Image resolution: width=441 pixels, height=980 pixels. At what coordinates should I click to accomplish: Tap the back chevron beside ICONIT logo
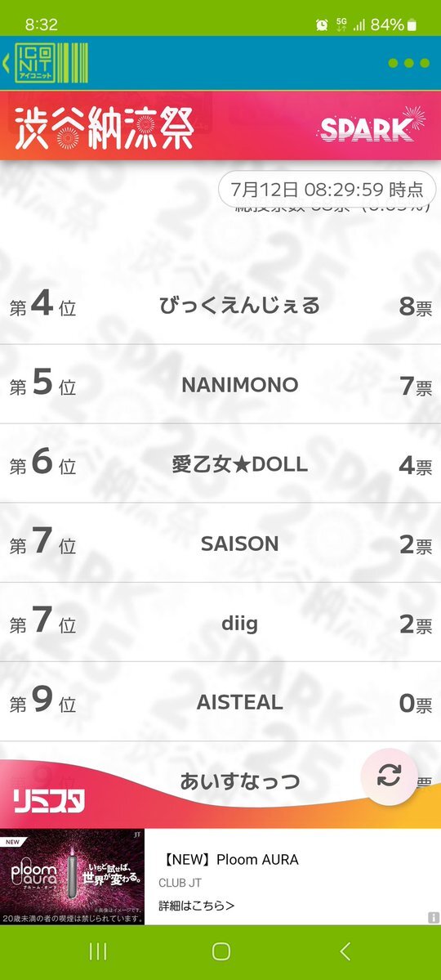(x=7, y=63)
